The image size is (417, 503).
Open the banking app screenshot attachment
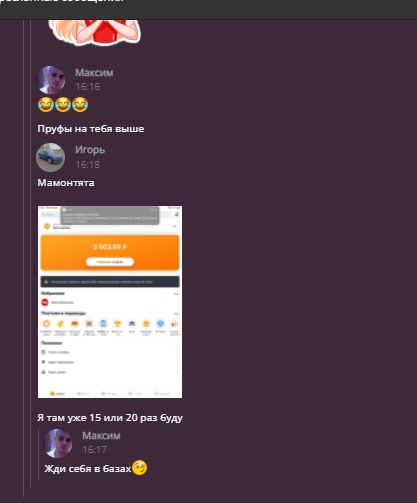(x=110, y=302)
